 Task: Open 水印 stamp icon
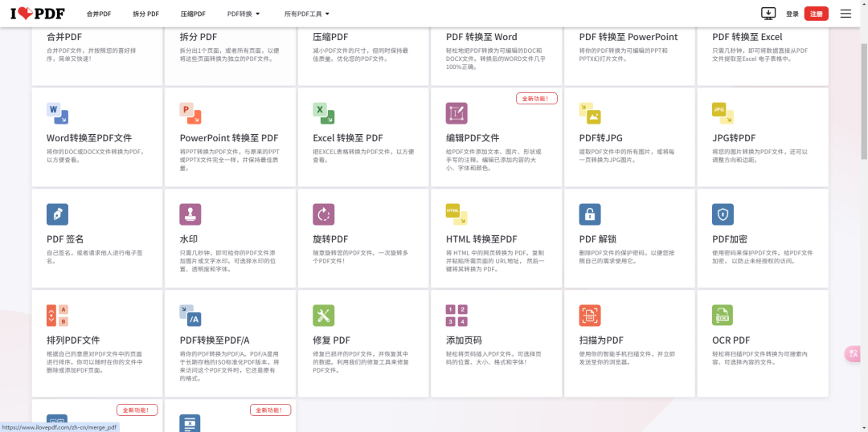click(190, 214)
